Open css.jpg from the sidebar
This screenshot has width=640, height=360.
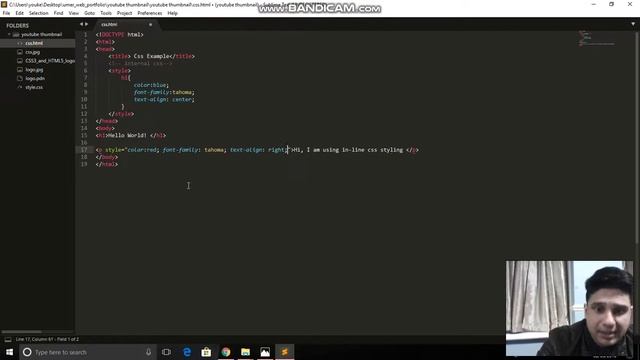coord(33,52)
